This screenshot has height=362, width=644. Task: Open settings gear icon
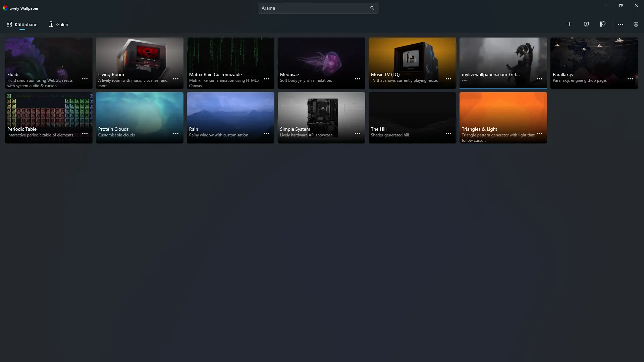click(636, 24)
